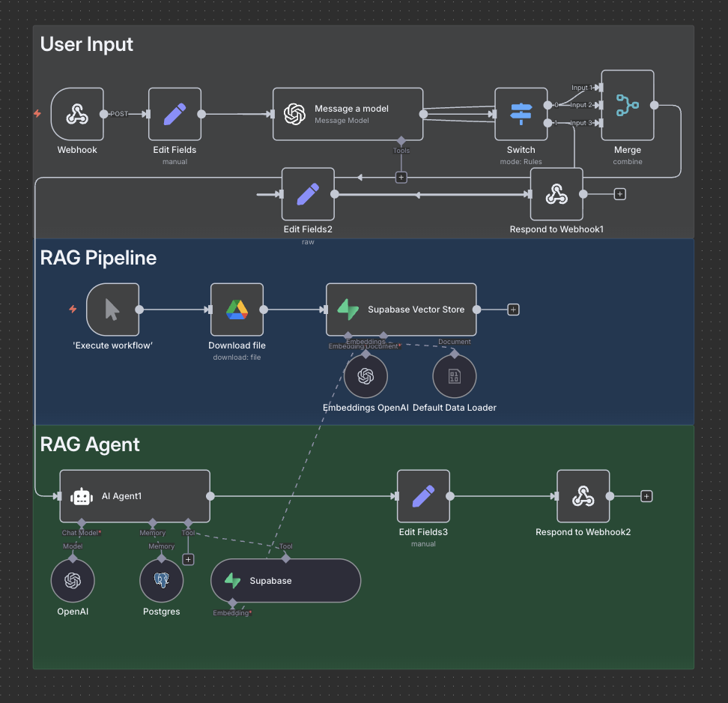728x703 pixels.
Task: Click the Embeddings OpenAI sub-node
Action: (x=365, y=376)
